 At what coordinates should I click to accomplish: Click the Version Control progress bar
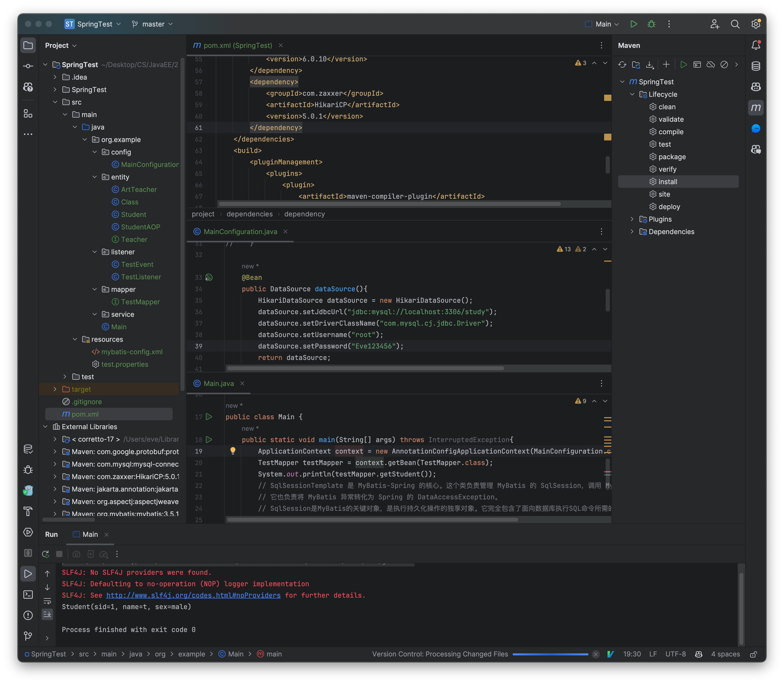pos(551,654)
